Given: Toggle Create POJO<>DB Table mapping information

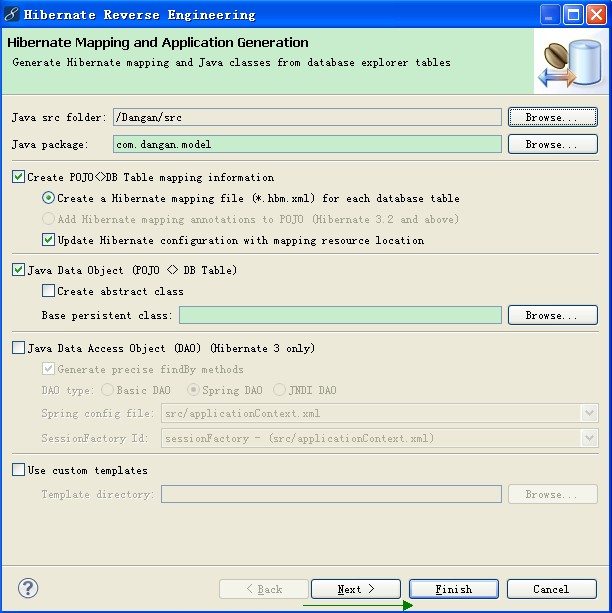Looking at the screenshot, I should [18, 177].
